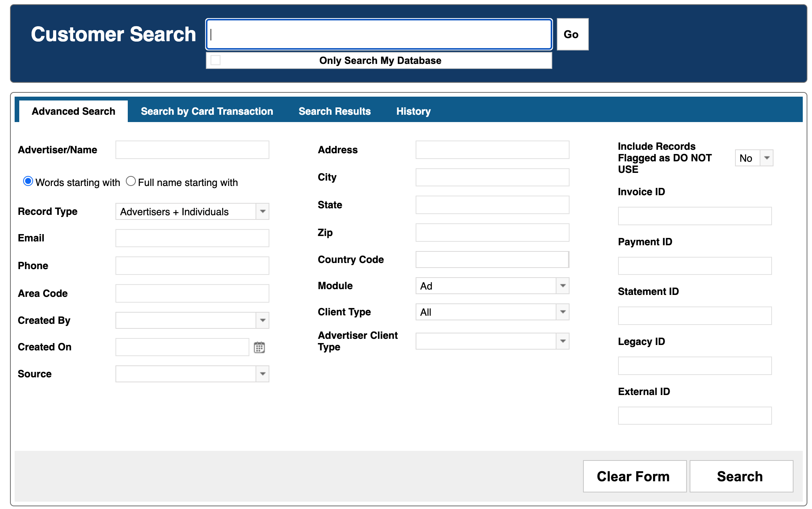The width and height of the screenshot is (812, 509).
Task: Expand the Source dropdown
Action: [262, 374]
